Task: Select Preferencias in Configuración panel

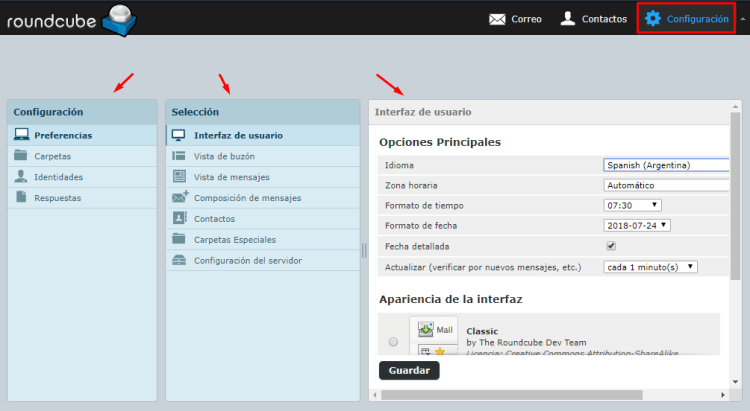Action: (x=62, y=135)
